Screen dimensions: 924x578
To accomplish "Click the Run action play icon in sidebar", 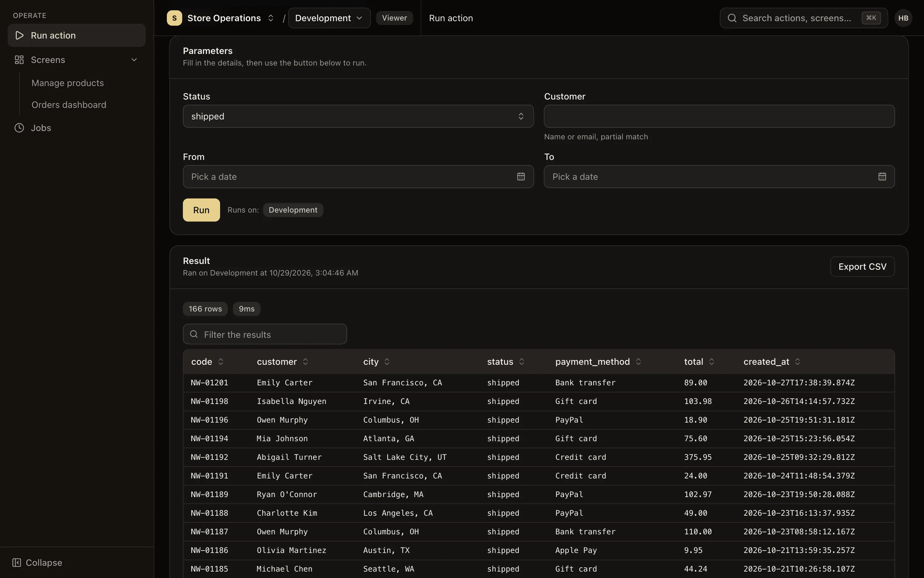I will tap(19, 35).
